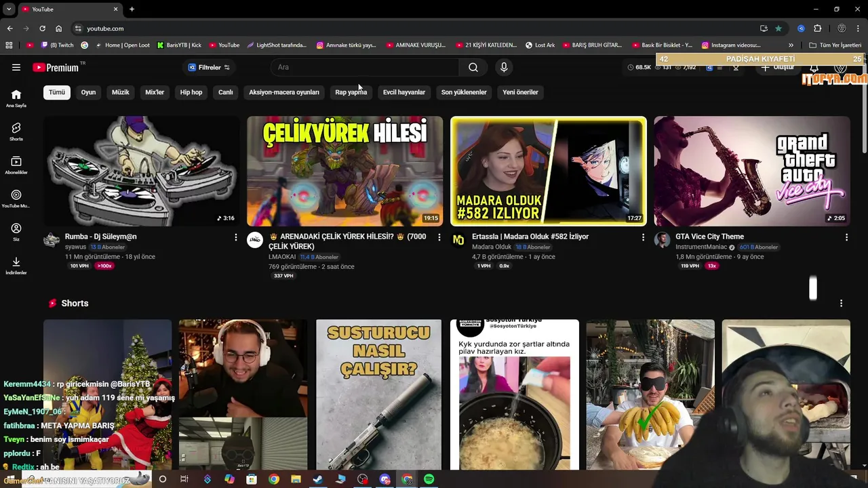Open İndirilenler in the sidebar
Screen dimensions: 868x488
[16, 265]
